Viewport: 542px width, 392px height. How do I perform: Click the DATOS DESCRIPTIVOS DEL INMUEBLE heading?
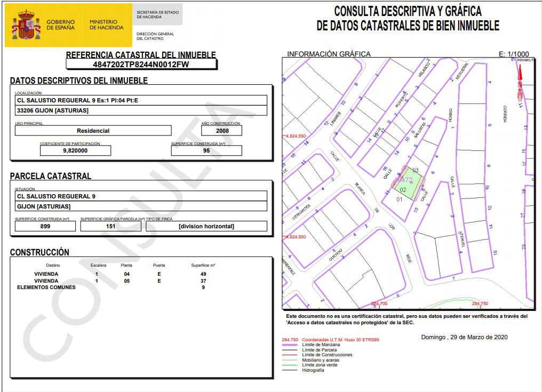click(x=79, y=81)
